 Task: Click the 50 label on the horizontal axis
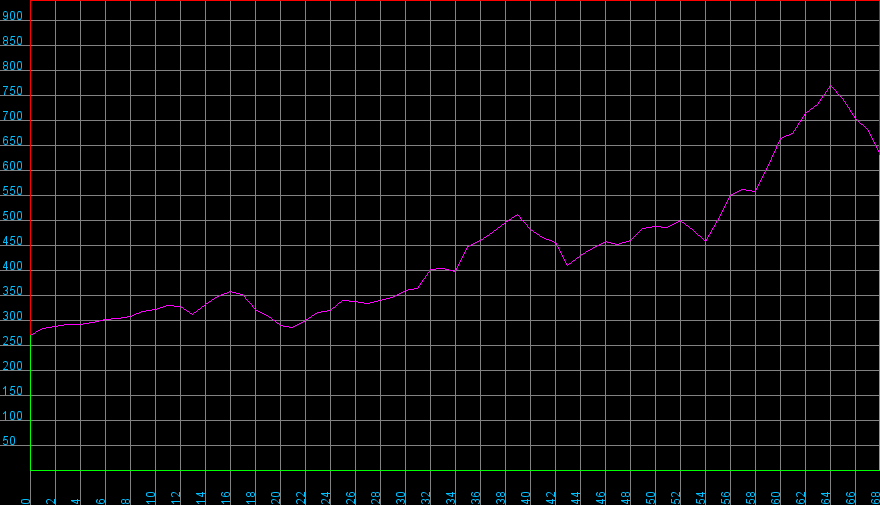651,498
